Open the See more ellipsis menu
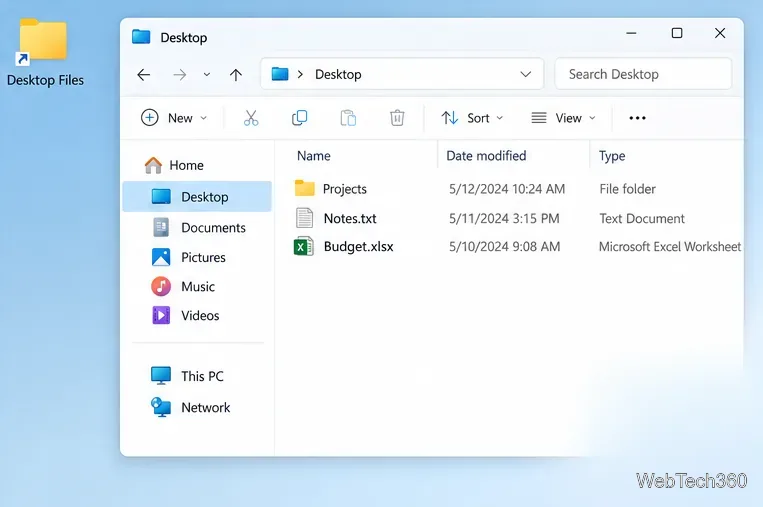Image resolution: width=763 pixels, height=507 pixels. [x=637, y=118]
